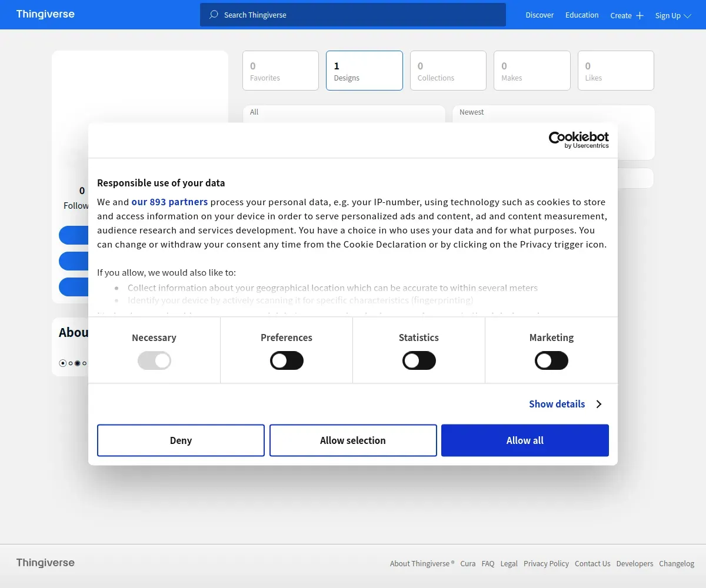Open the Collections tab
The height and width of the screenshot is (588, 706).
(x=448, y=71)
